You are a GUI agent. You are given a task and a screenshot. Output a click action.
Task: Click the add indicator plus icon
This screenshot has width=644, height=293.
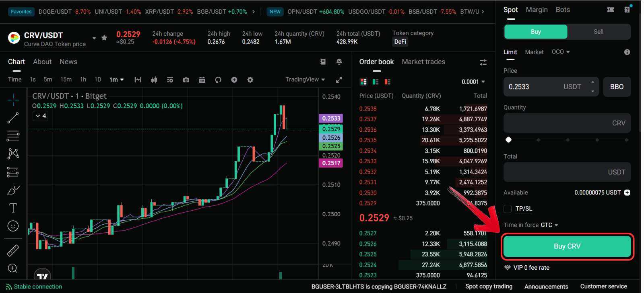[234, 80]
